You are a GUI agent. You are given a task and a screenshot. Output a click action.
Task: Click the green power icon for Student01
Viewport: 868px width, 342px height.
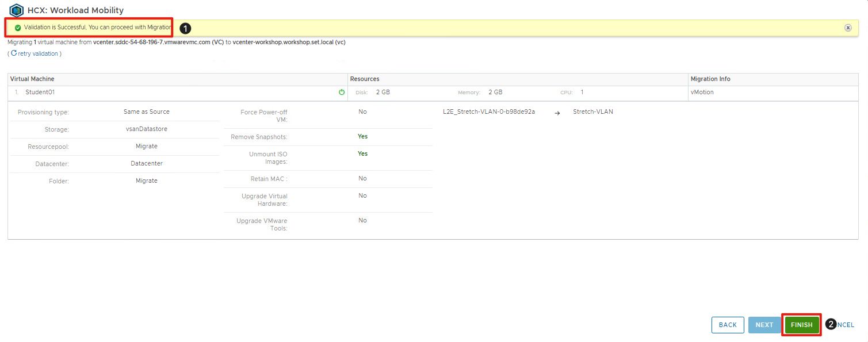click(342, 92)
